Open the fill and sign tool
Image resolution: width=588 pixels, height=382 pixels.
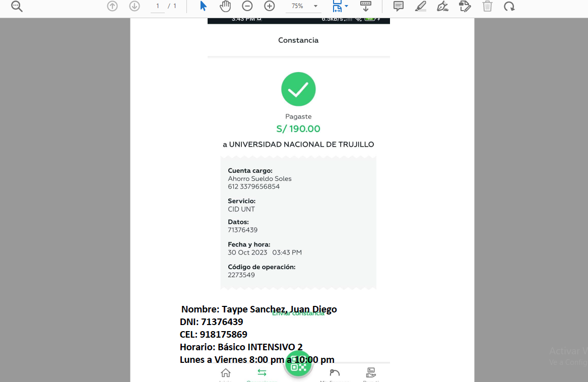[465, 6]
